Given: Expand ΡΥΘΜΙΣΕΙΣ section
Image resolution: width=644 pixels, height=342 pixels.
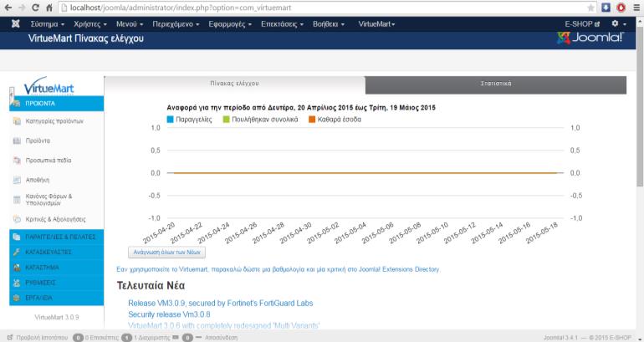Looking at the screenshot, I should 57,283.
